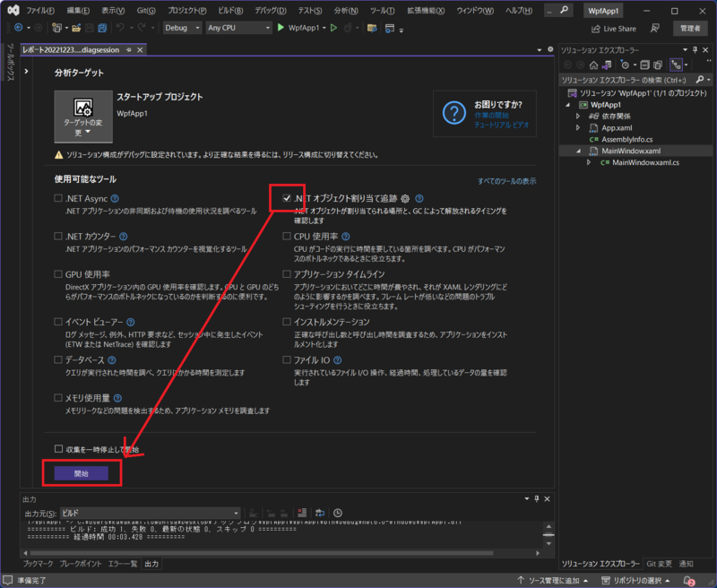Open the ターゲットの変更 dropdown button
The height and width of the screenshot is (588, 717).
(83, 117)
